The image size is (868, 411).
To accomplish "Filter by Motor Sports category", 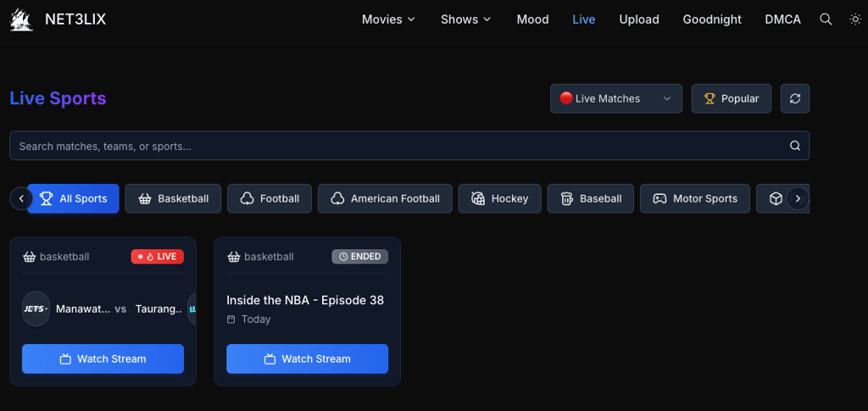I will (695, 198).
